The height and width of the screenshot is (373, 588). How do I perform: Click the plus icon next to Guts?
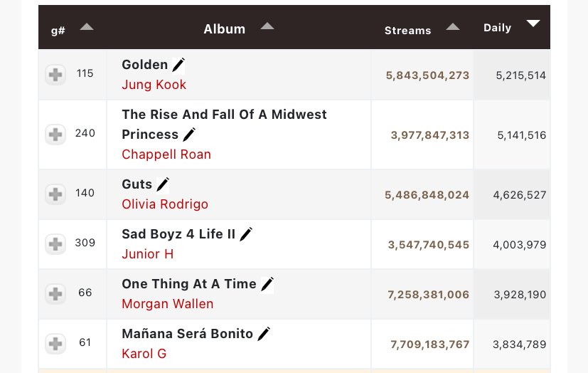point(55,194)
